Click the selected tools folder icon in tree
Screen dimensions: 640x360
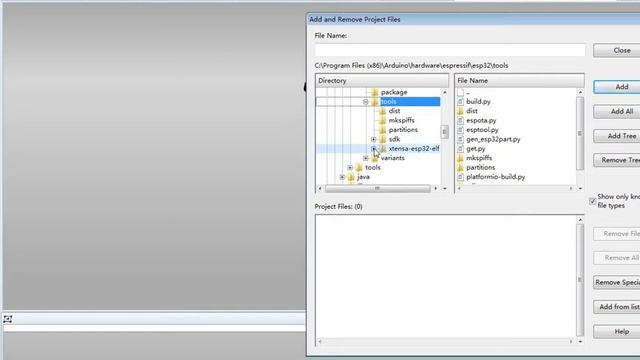[375, 102]
